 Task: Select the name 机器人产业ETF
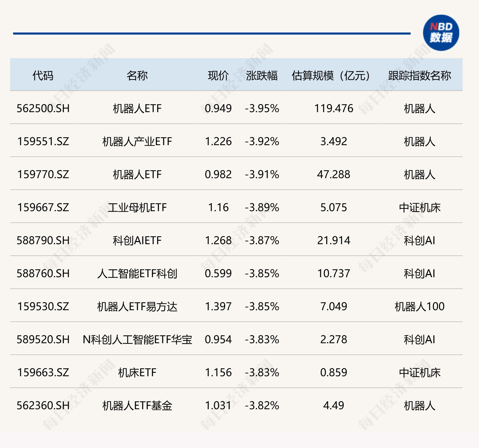tap(137, 141)
